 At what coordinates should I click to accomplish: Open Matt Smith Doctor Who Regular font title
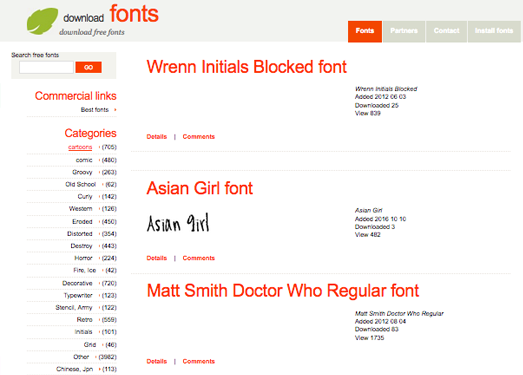tap(283, 291)
